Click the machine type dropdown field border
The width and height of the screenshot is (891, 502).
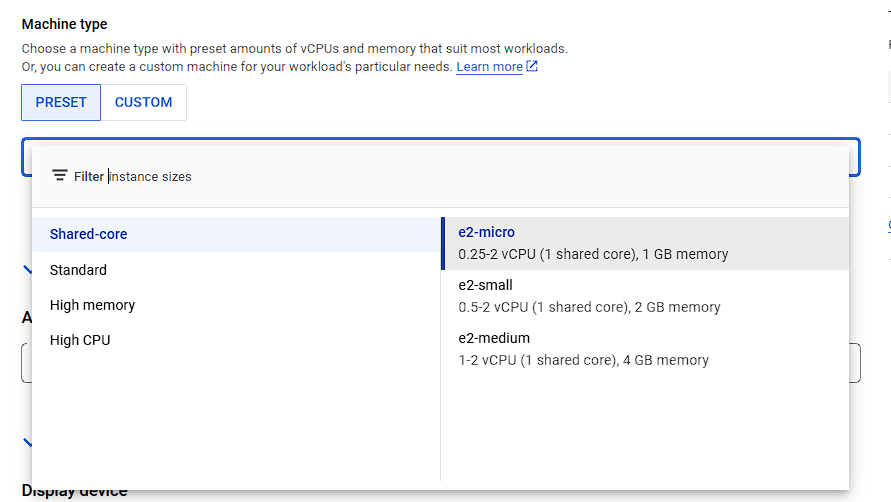[x=855, y=157]
